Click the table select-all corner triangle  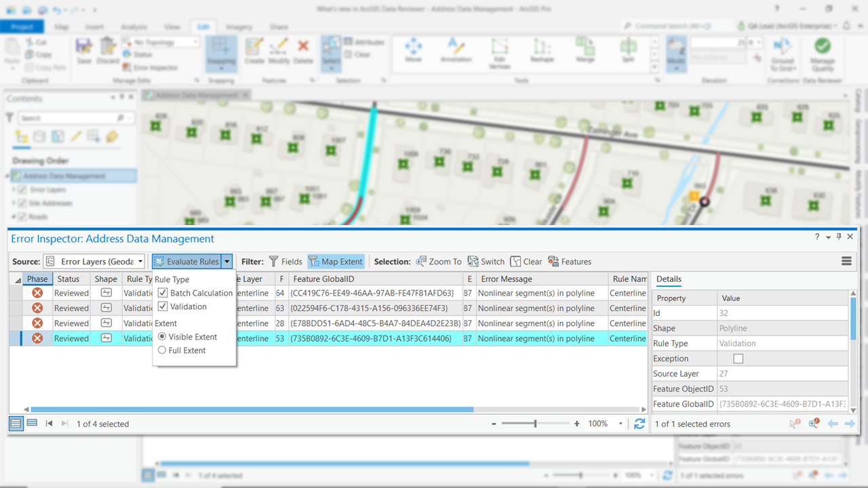point(18,280)
